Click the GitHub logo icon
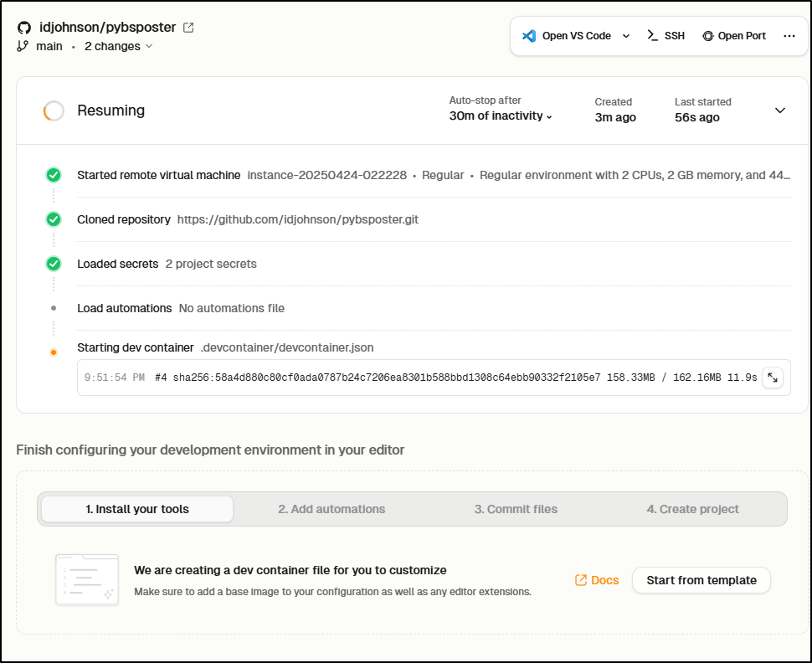The image size is (812, 663). [x=23, y=28]
